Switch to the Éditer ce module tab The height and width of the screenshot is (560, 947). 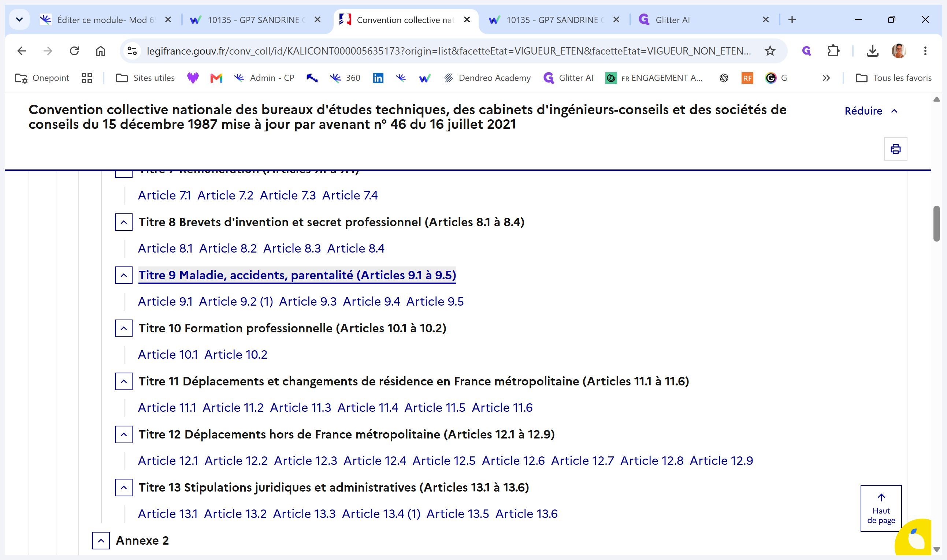click(x=105, y=20)
